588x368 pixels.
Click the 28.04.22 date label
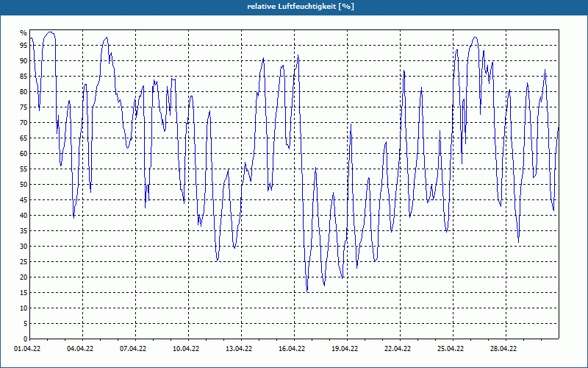[x=503, y=349]
